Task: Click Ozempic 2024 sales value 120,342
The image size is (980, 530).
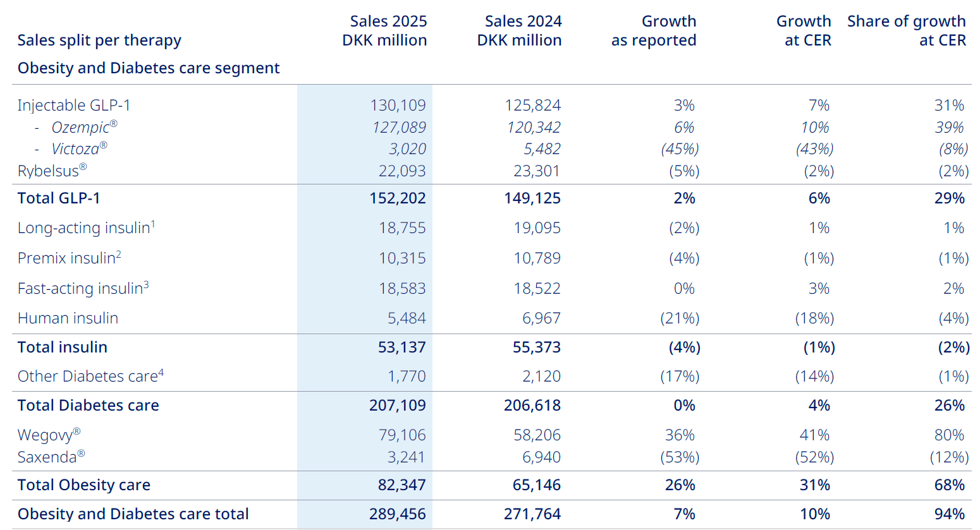Action: pos(534,128)
